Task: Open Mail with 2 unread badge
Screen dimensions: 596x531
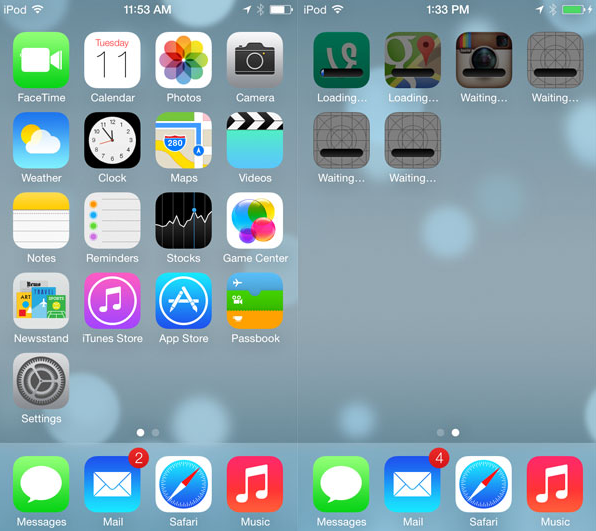Action: click(x=112, y=484)
